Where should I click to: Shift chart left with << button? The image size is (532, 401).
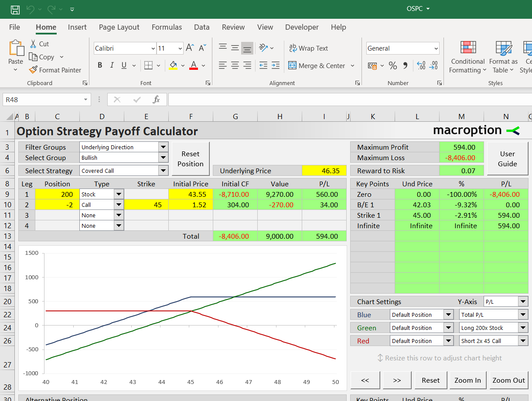tap(365, 380)
